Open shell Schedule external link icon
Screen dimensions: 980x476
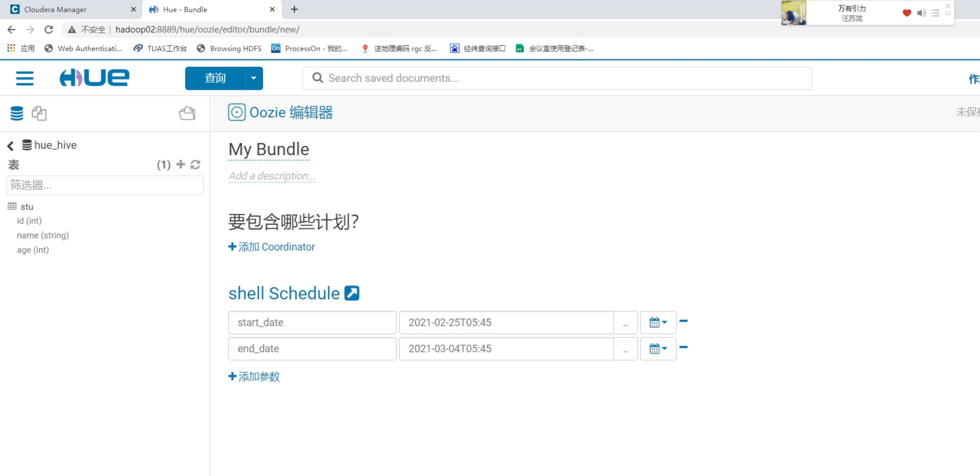(x=352, y=294)
